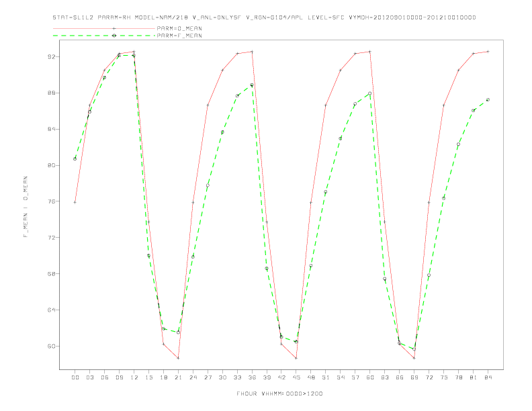Screen dimensions: 532x411
Task: Click the 64 tick label on y-axis
Action: (51, 310)
